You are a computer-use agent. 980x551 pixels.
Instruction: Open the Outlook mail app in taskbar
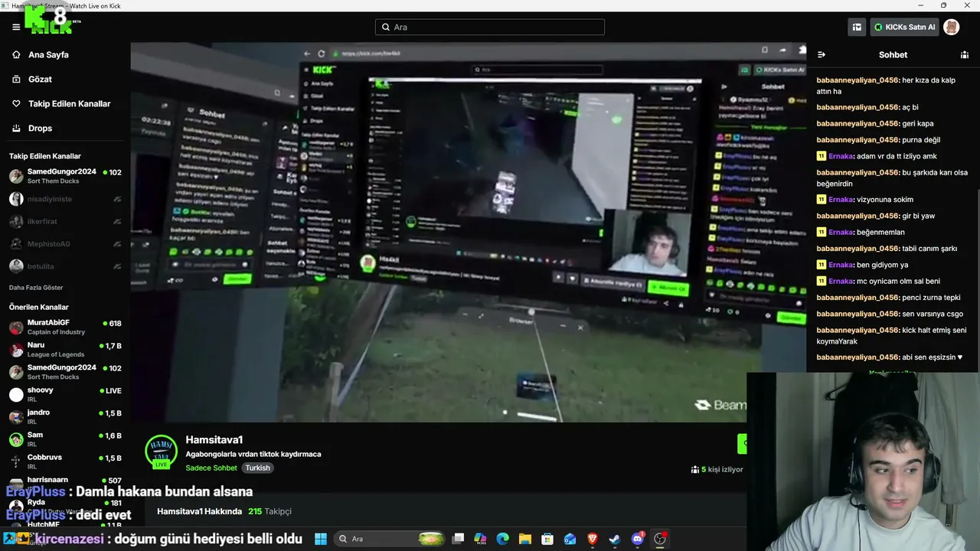pyautogui.click(x=570, y=539)
